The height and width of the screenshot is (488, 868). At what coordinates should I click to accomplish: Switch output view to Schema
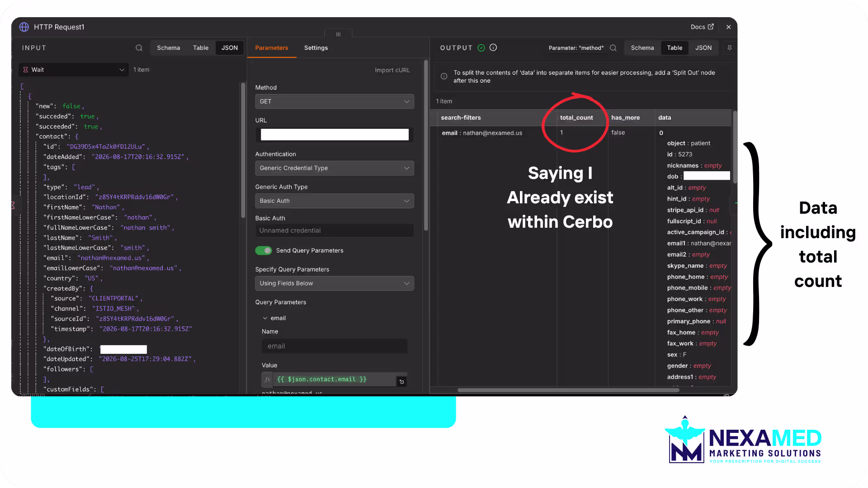click(642, 48)
